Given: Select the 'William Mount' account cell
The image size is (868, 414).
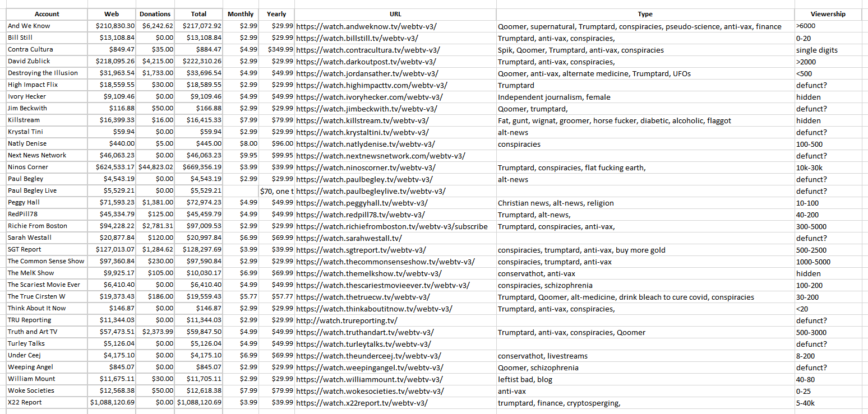Looking at the screenshot, I should pos(47,379).
